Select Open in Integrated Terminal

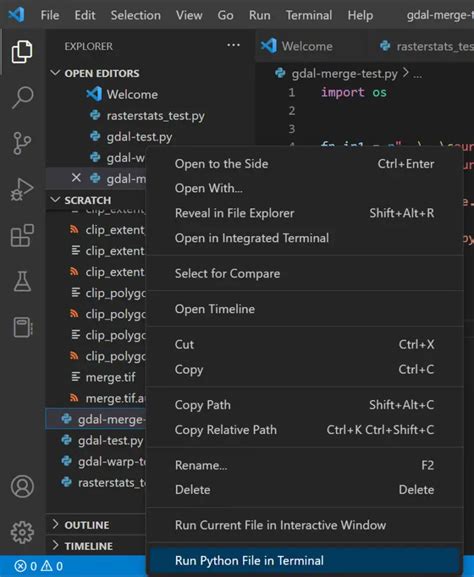tap(304, 238)
